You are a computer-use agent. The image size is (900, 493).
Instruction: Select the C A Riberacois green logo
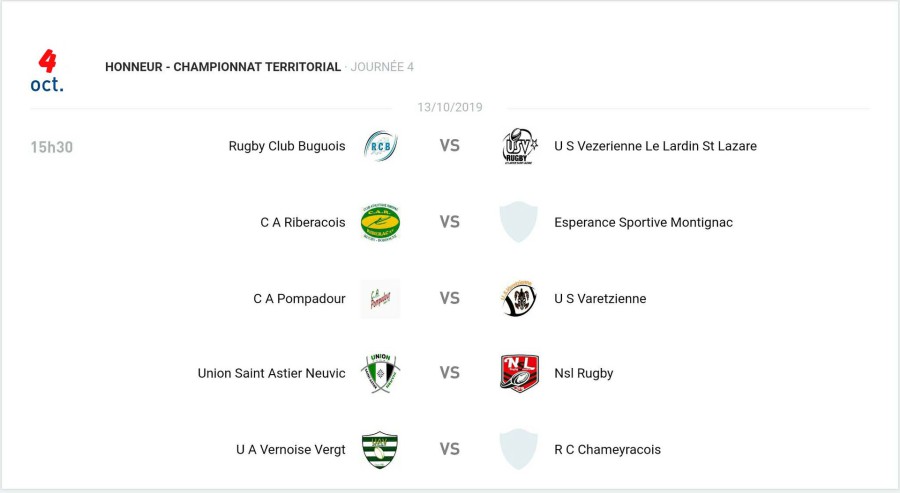[x=380, y=222]
